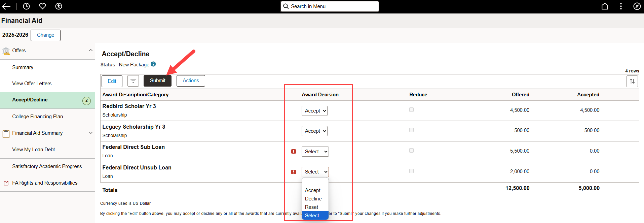Click the 5,000.00 total accepted value
The height and width of the screenshot is (223, 644).
[589, 188]
